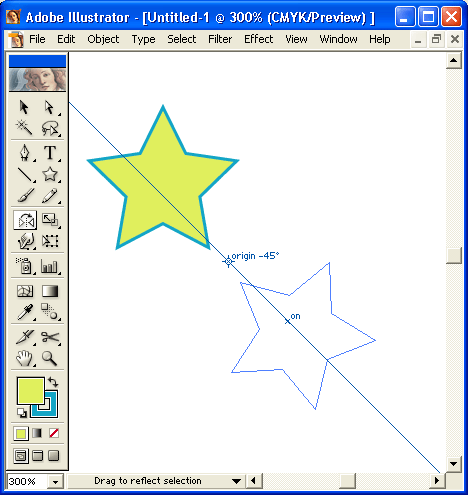Open the View menu
This screenshot has width=468, height=495.
click(x=296, y=39)
